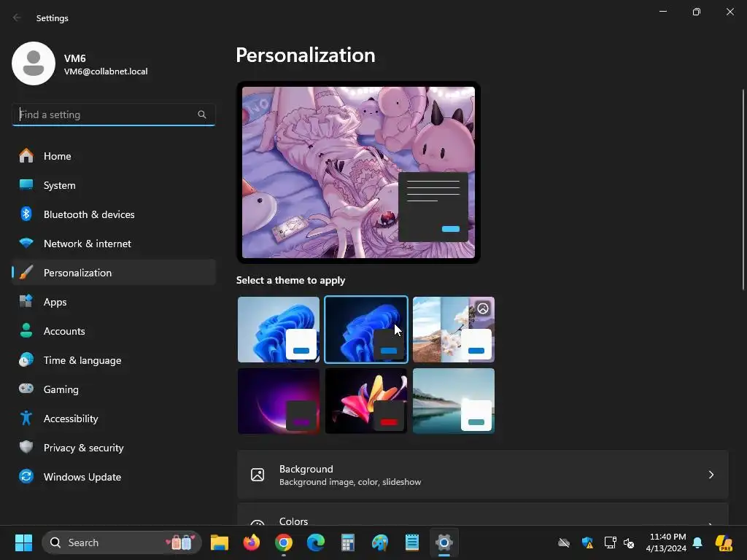Viewport: 747px width, 560px height.
Task: Click OneDrive cloud tray icon
Action: point(564,542)
